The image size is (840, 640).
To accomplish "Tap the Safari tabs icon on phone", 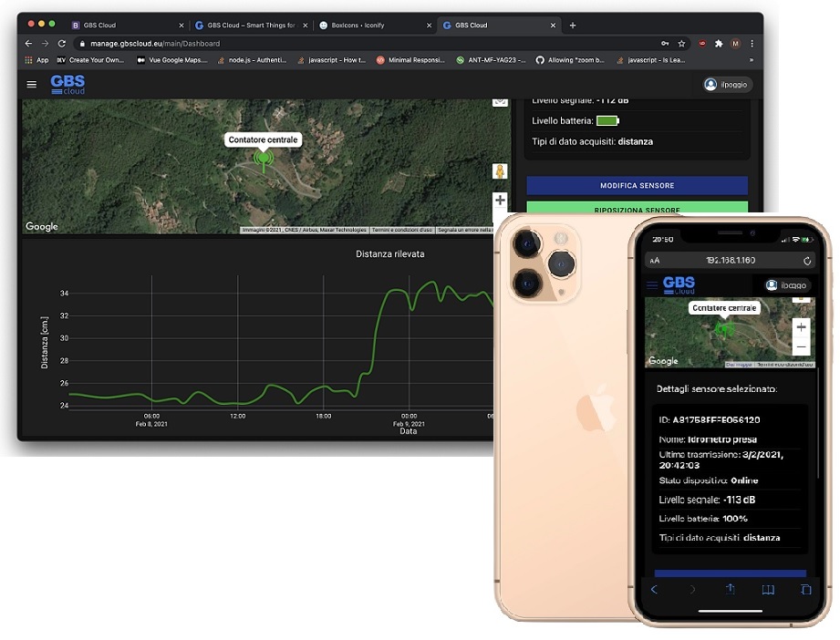I will [x=805, y=590].
